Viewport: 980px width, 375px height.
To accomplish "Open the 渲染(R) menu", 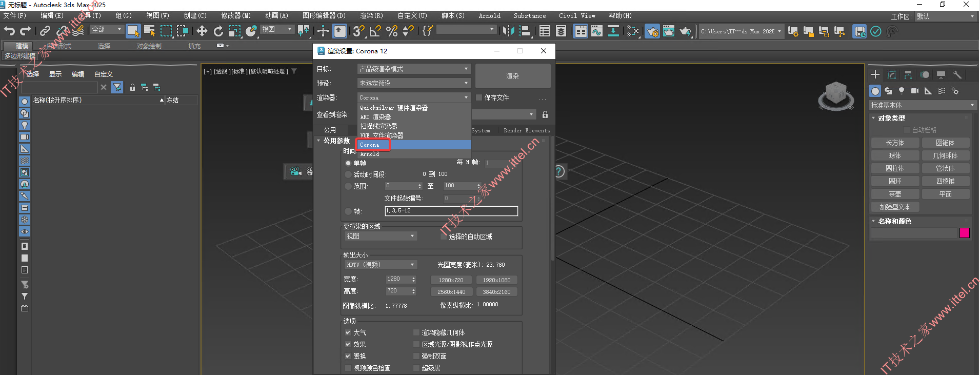I will point(371,16).
